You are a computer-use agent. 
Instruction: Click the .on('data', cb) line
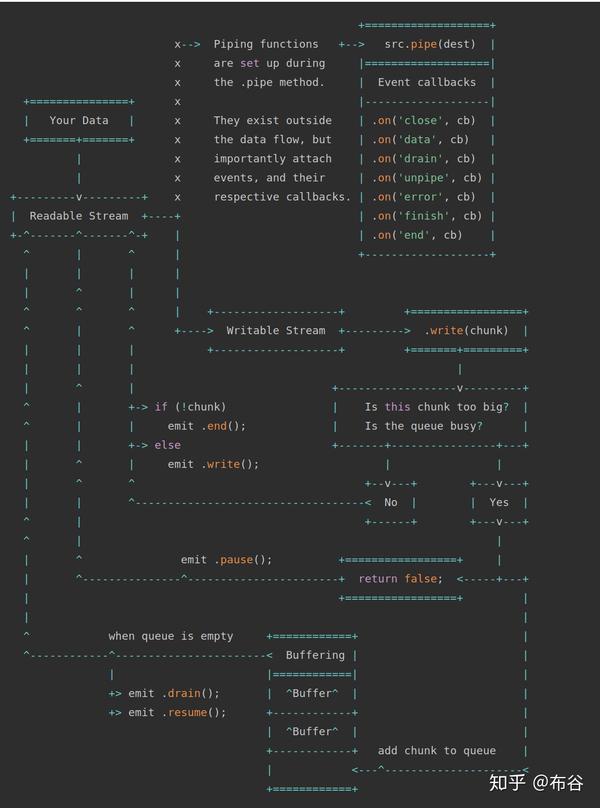421,140
